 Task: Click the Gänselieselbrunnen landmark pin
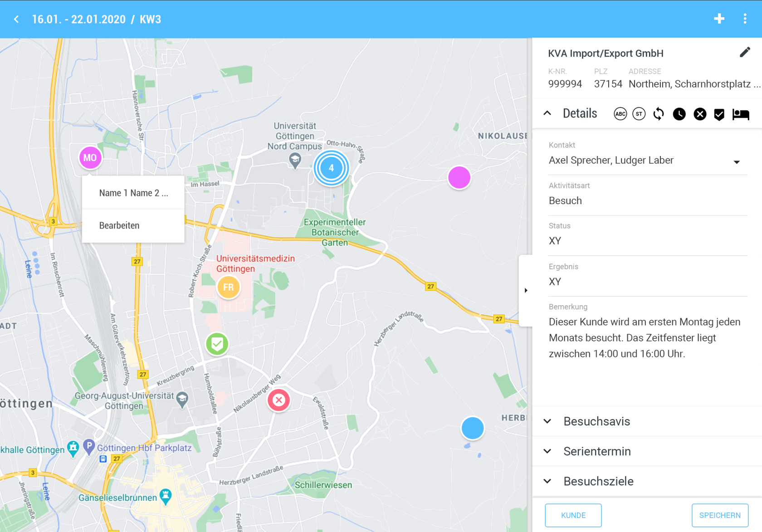click(x=166, y=497)
